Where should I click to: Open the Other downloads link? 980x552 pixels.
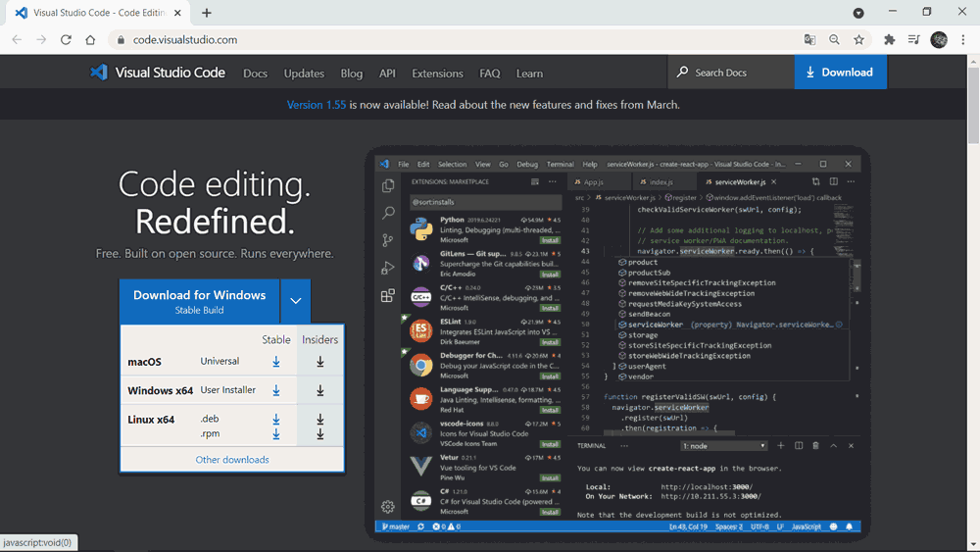(x=232, y=460)
